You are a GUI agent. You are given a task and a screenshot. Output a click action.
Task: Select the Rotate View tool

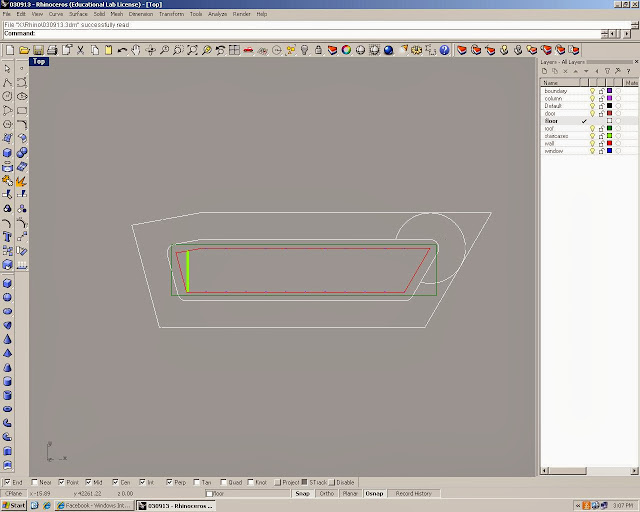tap(150, 50)
